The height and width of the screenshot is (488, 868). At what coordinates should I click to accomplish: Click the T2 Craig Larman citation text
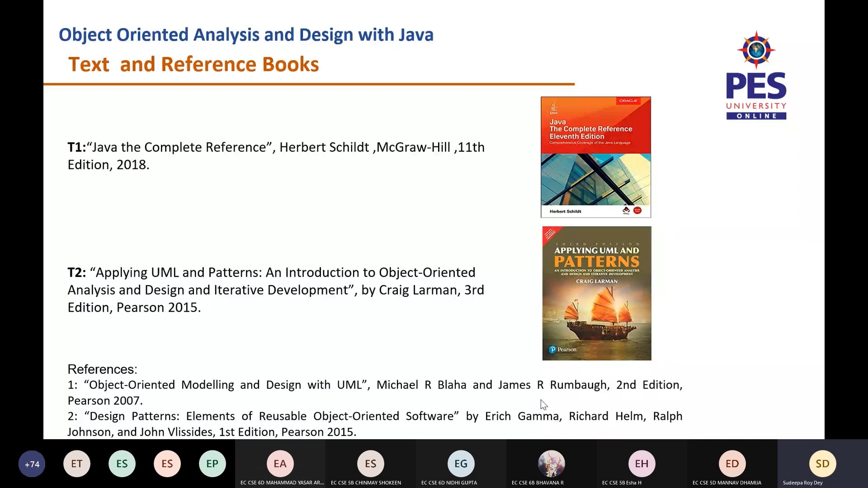276,290
